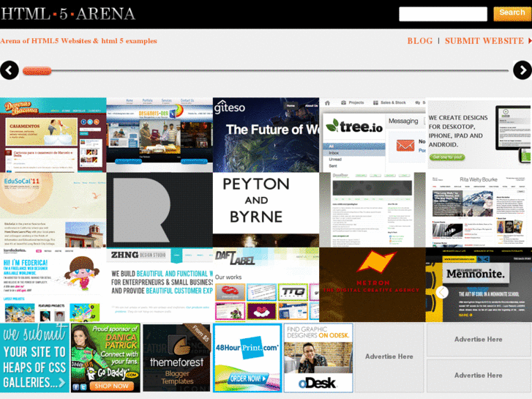
Task: Click the 'Get one for you' green button
Action: coord(447,157)
